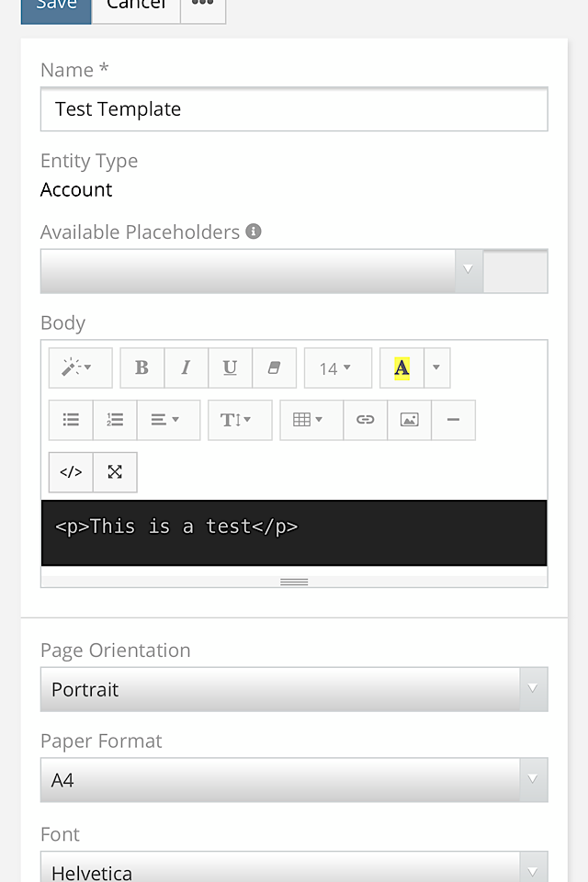Click the eraser icon to clear formatting

tap(274, 368)
